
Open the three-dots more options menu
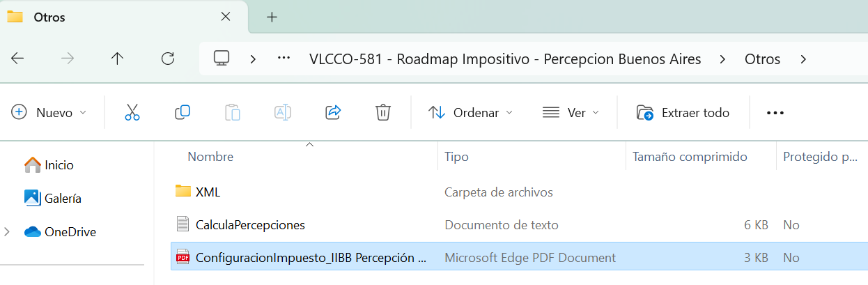tap(775, 112)
